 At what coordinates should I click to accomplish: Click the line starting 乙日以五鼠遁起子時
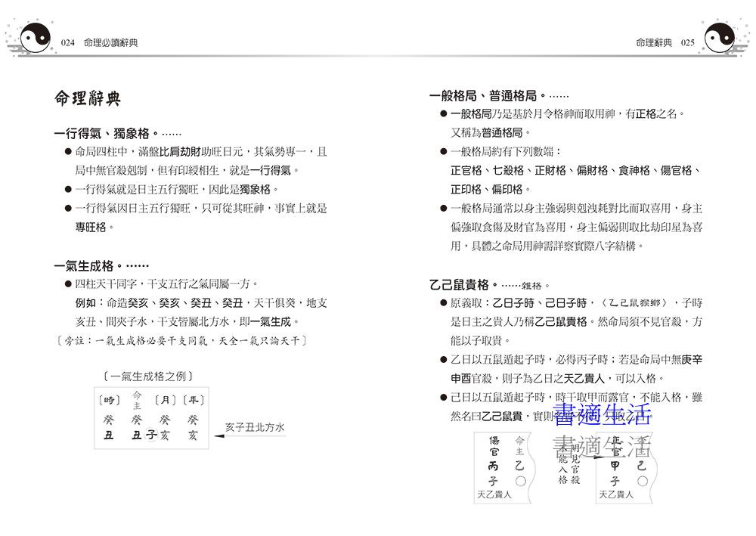(x=576, y=360)
